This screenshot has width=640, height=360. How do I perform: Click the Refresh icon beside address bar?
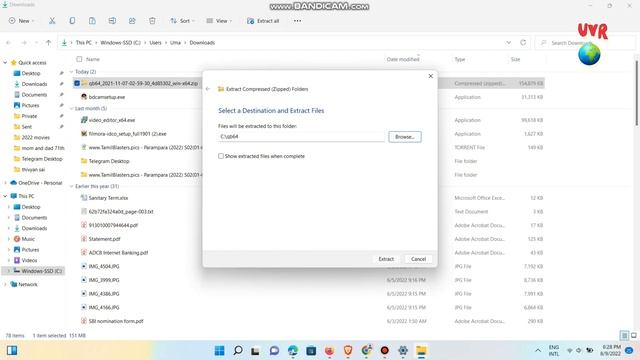[523, 42]
